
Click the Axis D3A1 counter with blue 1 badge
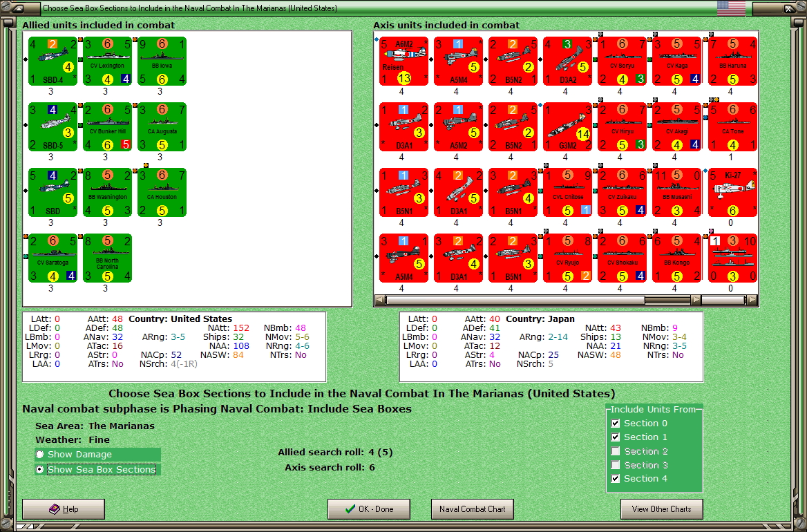click(x=404, y=127)
